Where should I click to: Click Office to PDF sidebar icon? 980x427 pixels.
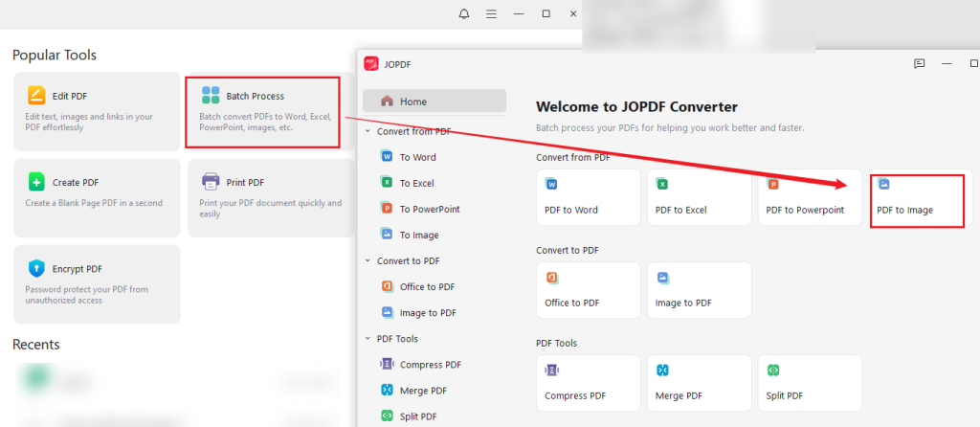pyautogui.click(x=387, y=286)
